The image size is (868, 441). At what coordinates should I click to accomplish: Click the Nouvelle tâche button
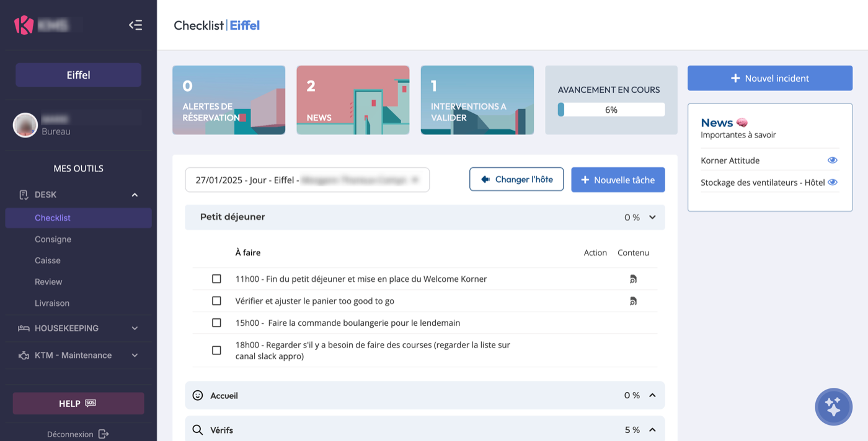click(x=618, y=180)
